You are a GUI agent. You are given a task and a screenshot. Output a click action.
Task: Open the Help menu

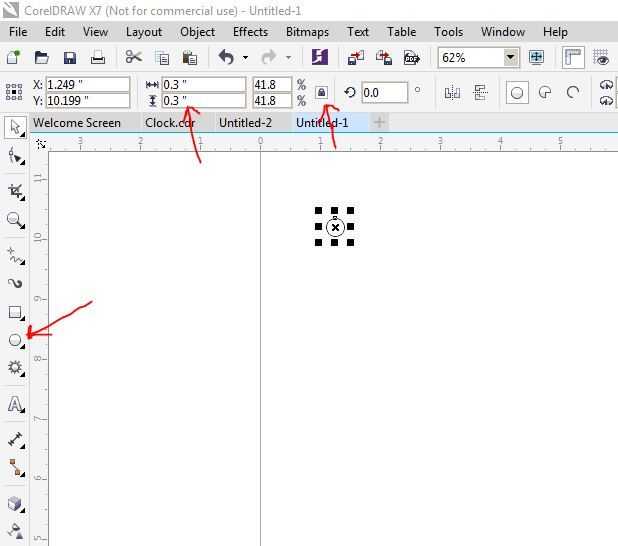point(555,32)
